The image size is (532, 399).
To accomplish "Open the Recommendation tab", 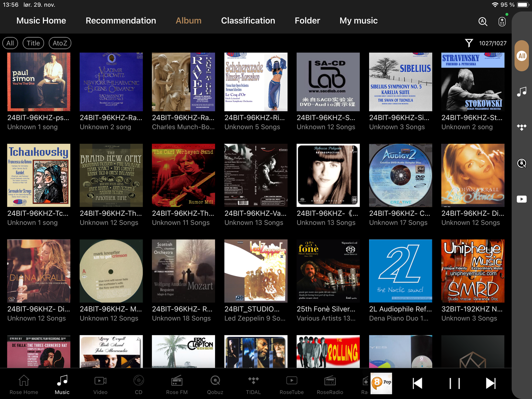I will coord(121,21).
